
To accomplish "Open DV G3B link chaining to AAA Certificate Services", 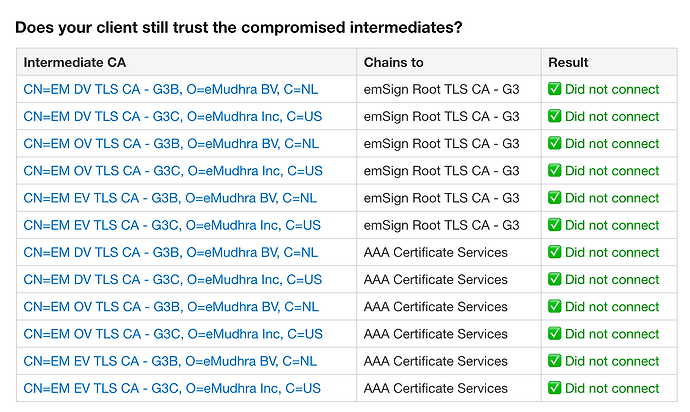I will coord(171,253).
